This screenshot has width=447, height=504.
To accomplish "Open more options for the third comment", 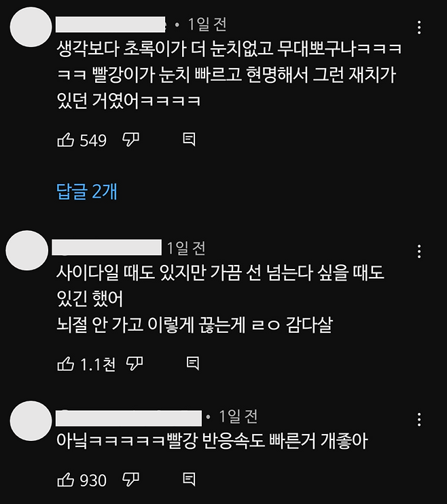I will 419,420.
